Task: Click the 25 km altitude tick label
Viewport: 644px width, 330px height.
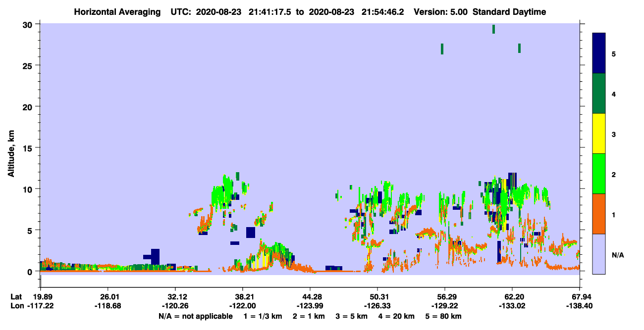Action: click(x=28, y=65)
